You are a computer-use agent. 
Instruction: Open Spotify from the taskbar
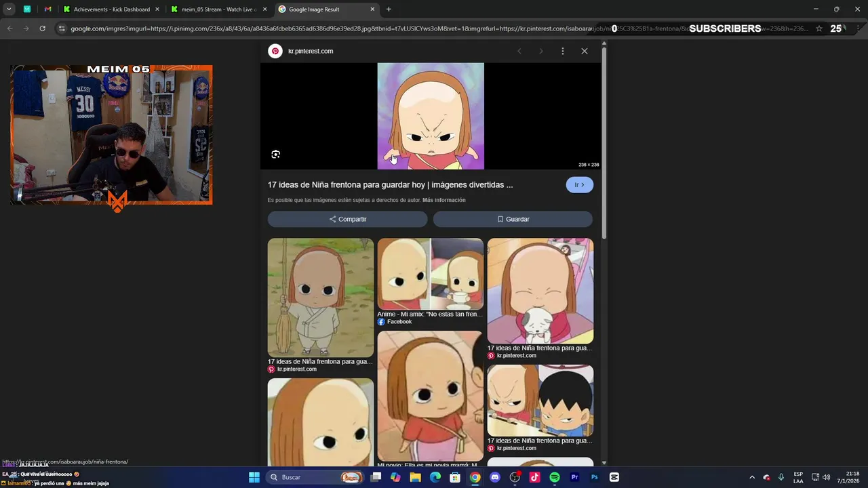pos(555,477)
